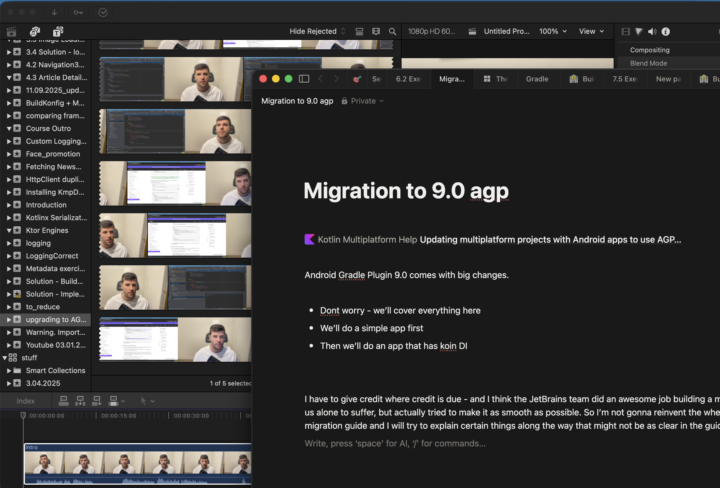Open the select tool arrow dropdown in timeline
This screenshot has width=720, height=488.
(x=147, y=401)
